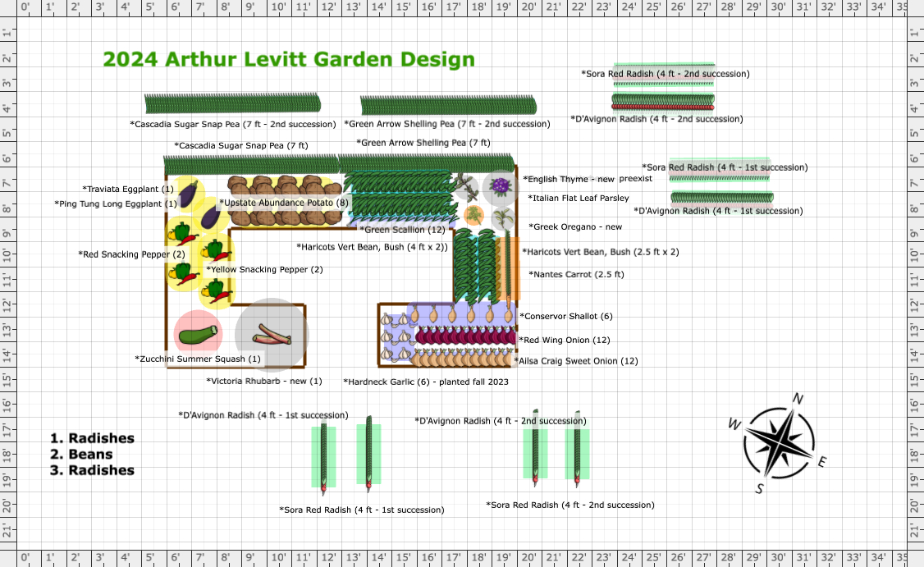This screenshot has height=567, width=924.
Task: Click the Zucchini Summer Squash icon
Action: (198, 334)
